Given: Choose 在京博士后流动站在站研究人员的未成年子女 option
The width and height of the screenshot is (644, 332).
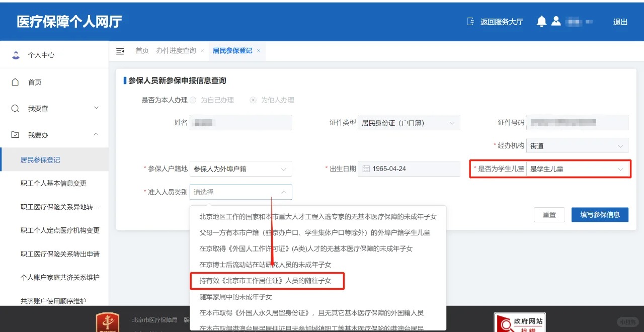Looking at the screenshot, I should point(318,265).
